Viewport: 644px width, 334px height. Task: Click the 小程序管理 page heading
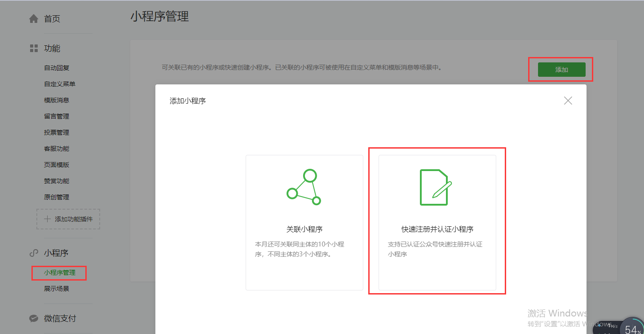160,17
